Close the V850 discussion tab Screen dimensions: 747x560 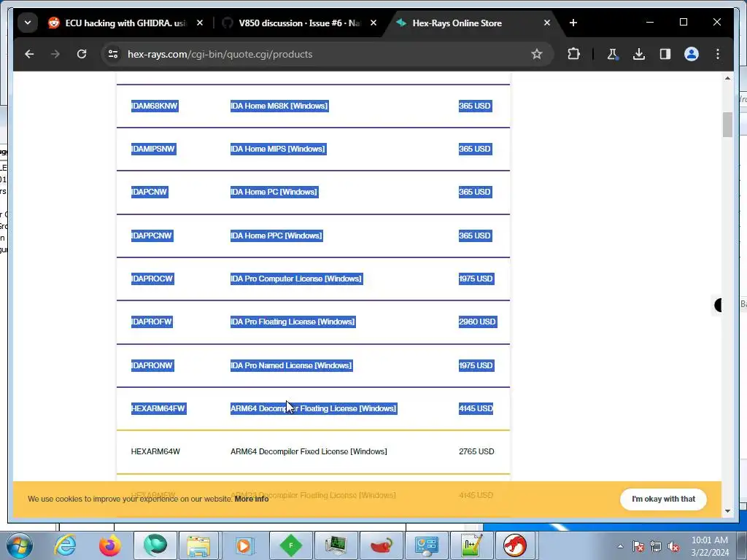point(373,23)
